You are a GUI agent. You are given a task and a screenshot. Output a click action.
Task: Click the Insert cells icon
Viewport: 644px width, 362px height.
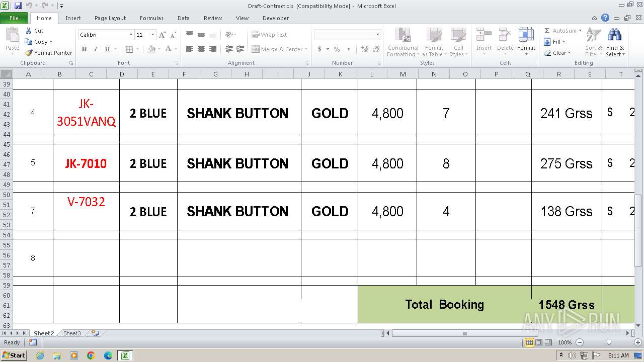(x=484, y=35)
